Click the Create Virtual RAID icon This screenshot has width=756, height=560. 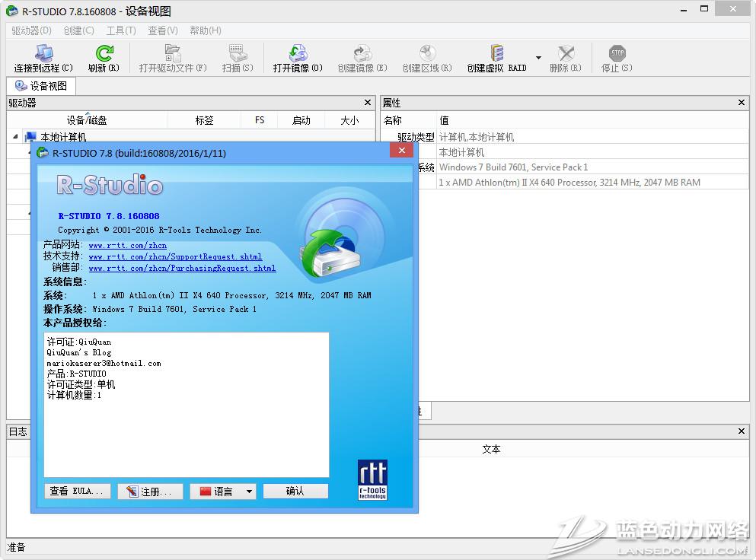pos(496,54)
